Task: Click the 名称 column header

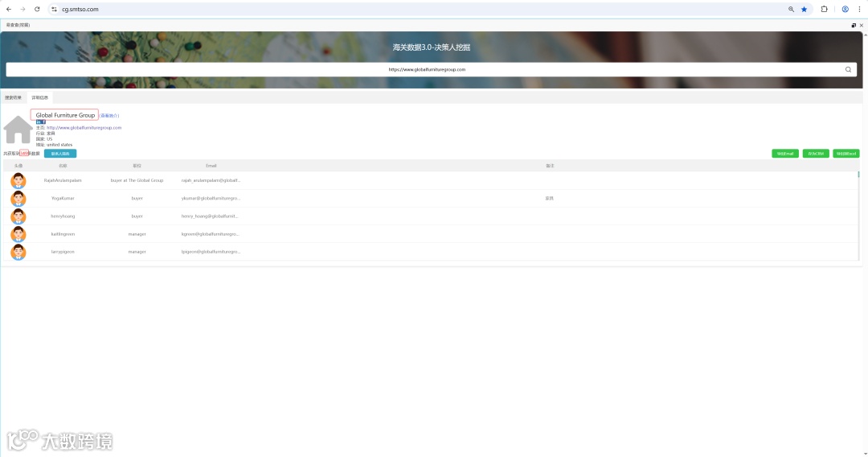Action: tap(63, 166)
